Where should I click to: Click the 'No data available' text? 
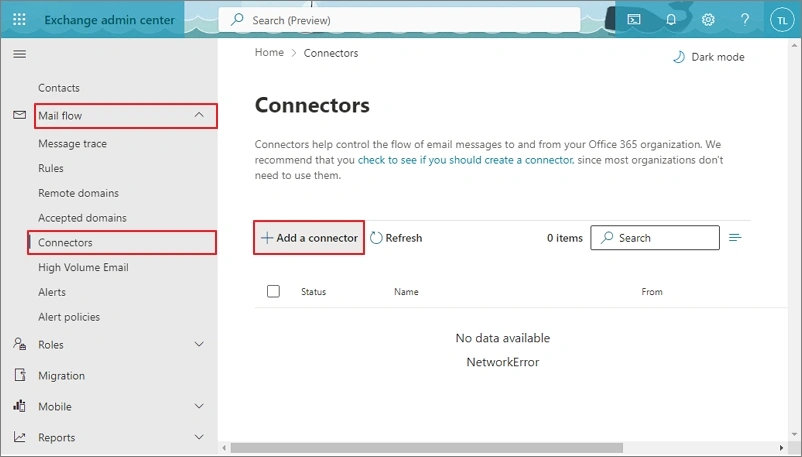coord(503,338)
